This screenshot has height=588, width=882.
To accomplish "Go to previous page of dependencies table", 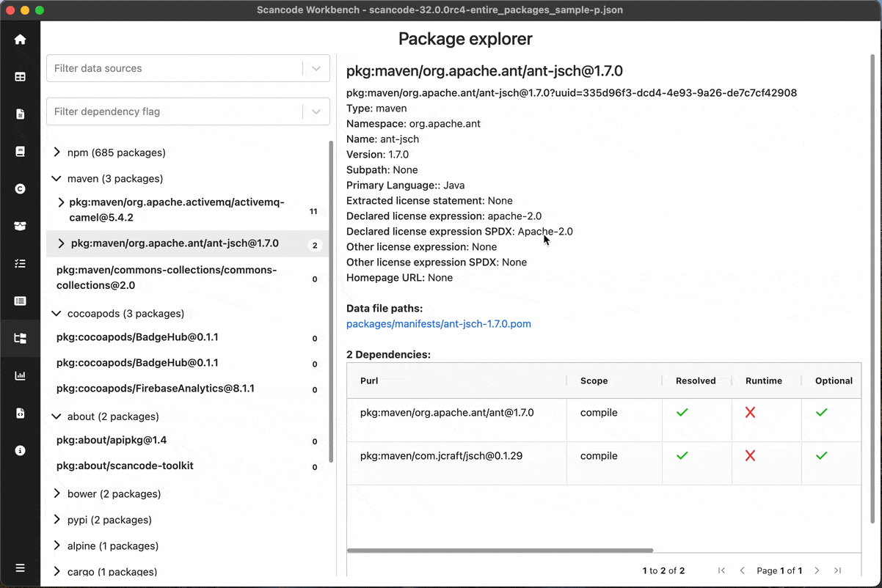I will [742, 570].
